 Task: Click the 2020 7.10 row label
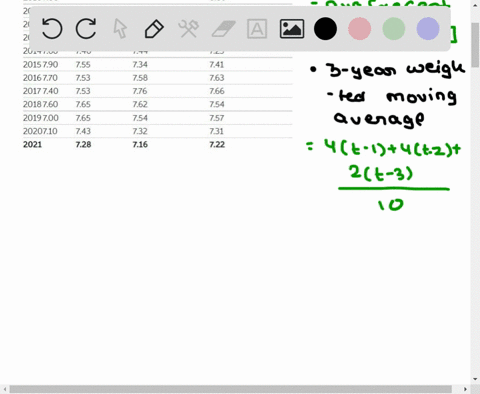click(40, 131)
